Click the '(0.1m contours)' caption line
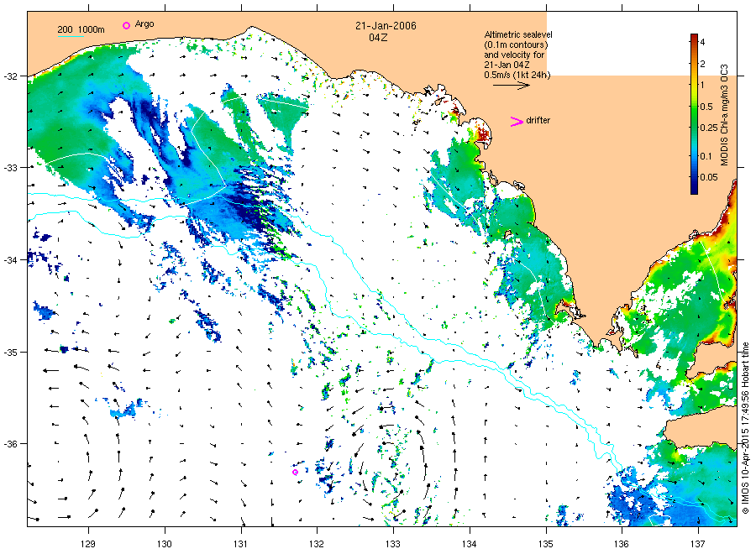The height and width of the screenshot is (554, 756). coord(517,44)
